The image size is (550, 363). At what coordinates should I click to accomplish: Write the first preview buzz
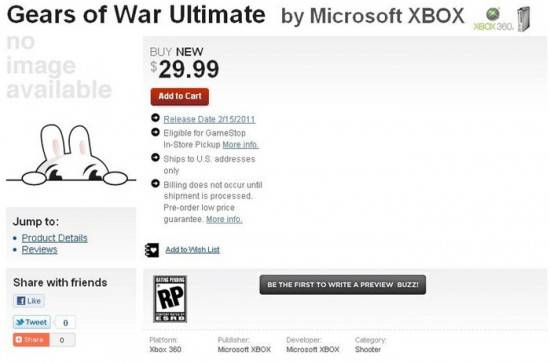point(343,284)
